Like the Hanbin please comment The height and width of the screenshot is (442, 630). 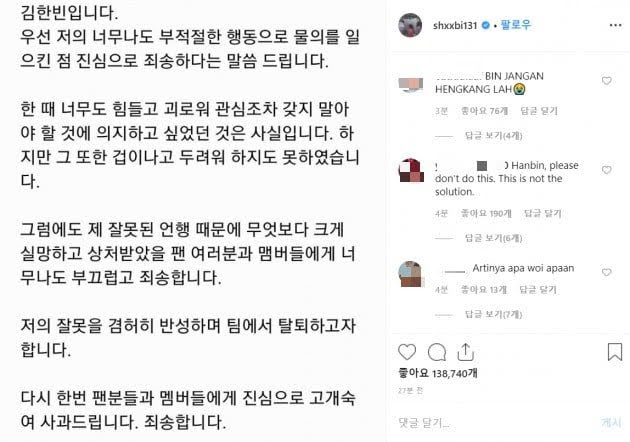(607, 170)
